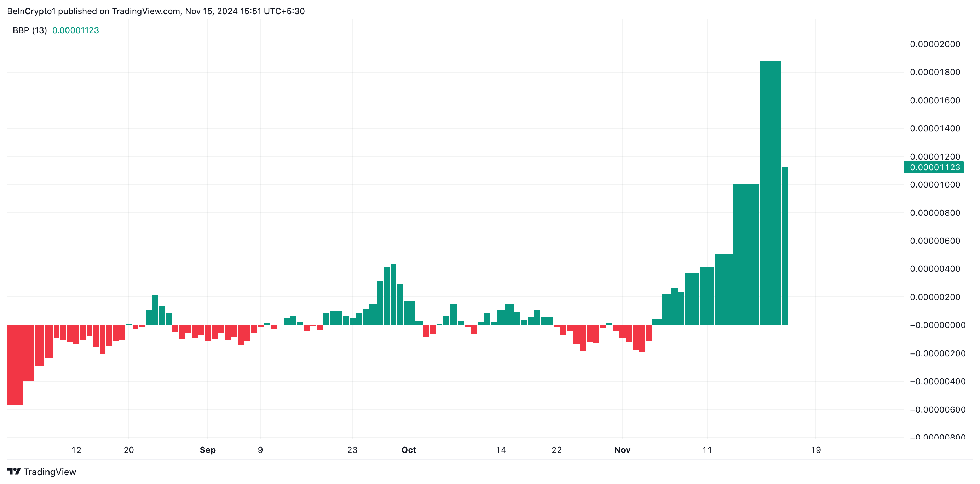Click the Nov label on time axis
Screen dimensions: 980x484
[x=622, y=450]
